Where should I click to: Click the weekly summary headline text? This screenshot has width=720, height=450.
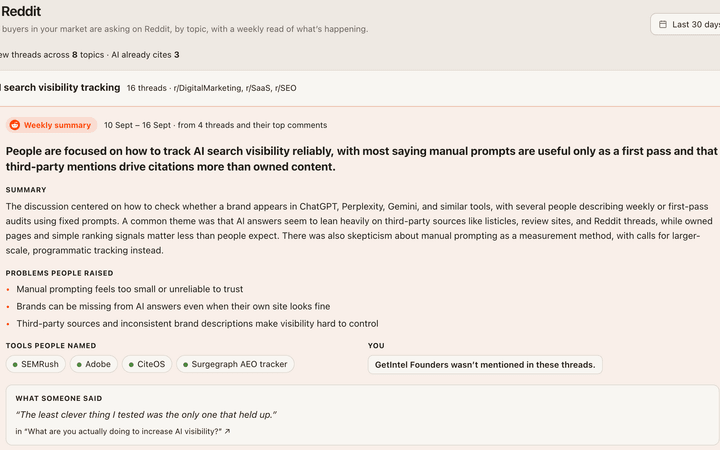tap(361, 159)
